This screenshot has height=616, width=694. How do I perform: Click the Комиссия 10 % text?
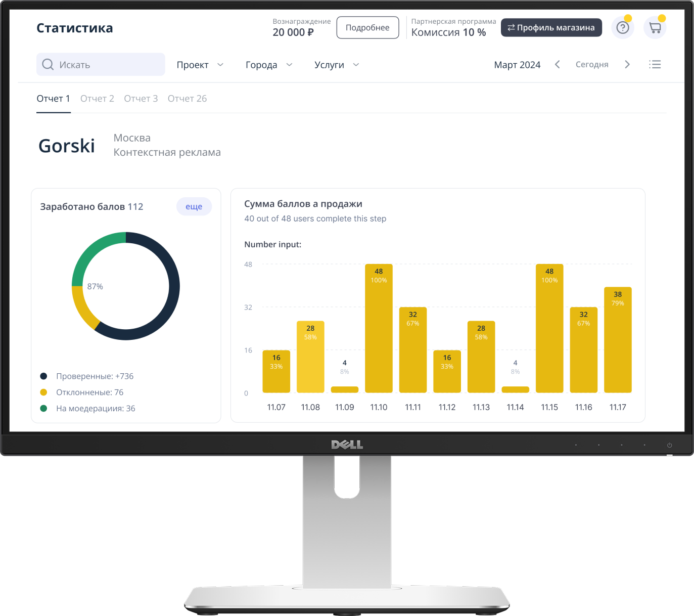point(448,32)
